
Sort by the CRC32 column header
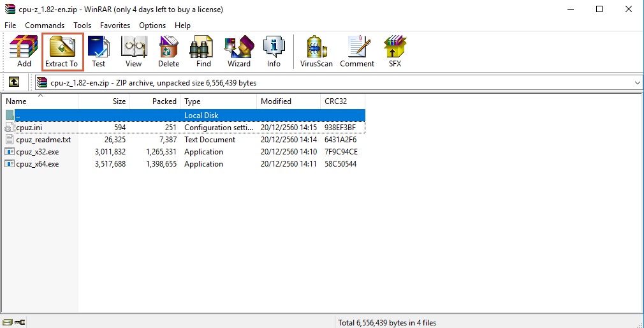342,101
